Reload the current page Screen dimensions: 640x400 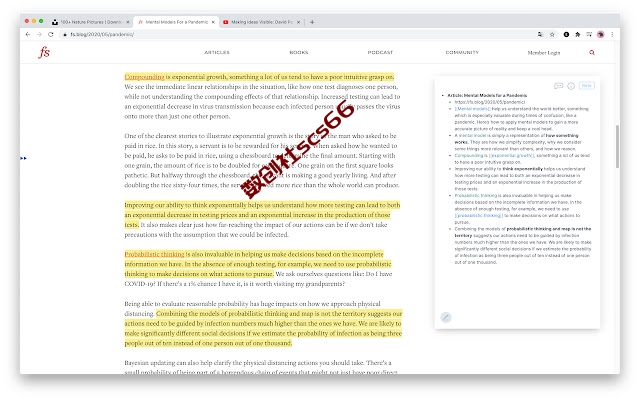[51, 35]
